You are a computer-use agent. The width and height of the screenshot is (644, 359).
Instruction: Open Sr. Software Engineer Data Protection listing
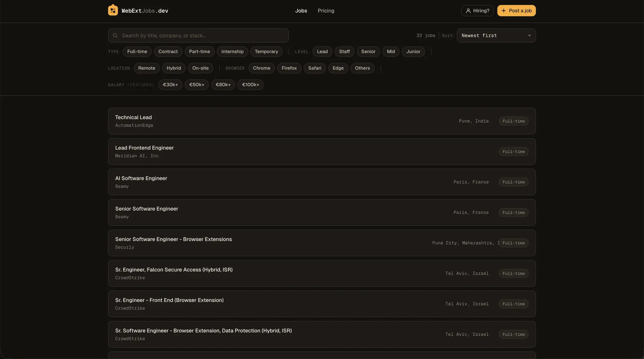[x=322, y=335]
